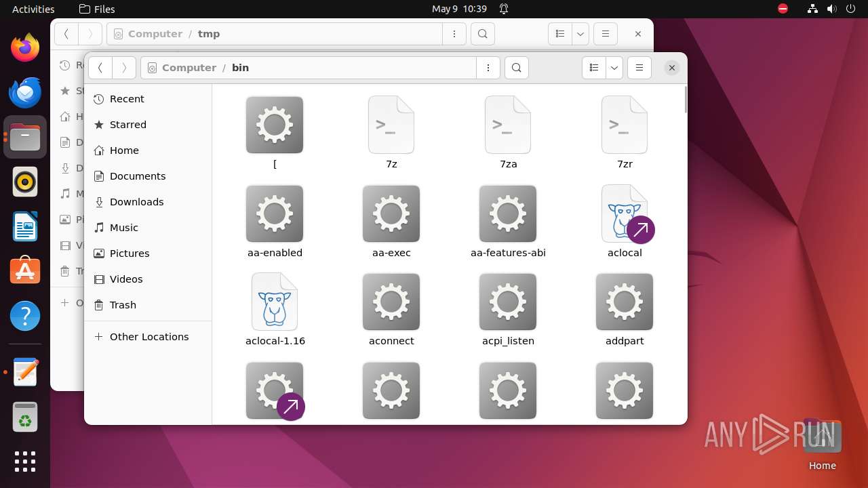Select the addpart executable icon
This screenshot has width=868, height=488.
coord(625,302)
